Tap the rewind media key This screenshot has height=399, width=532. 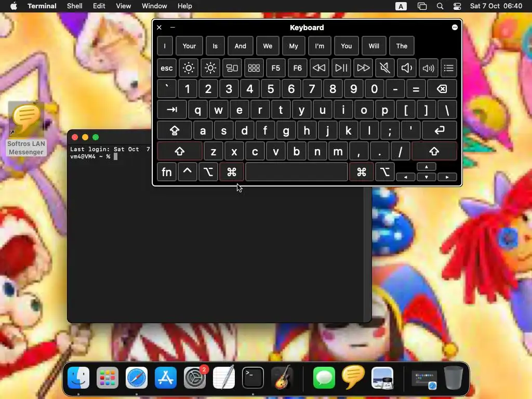point(319,68)
